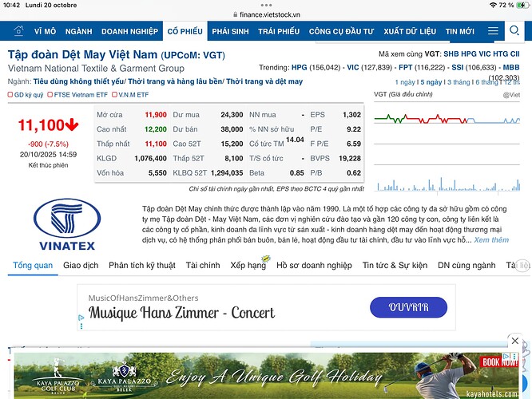Viewport: 532px width, 399px height.
Task: Click the Dư bán value 38,000
Action: 232,129
